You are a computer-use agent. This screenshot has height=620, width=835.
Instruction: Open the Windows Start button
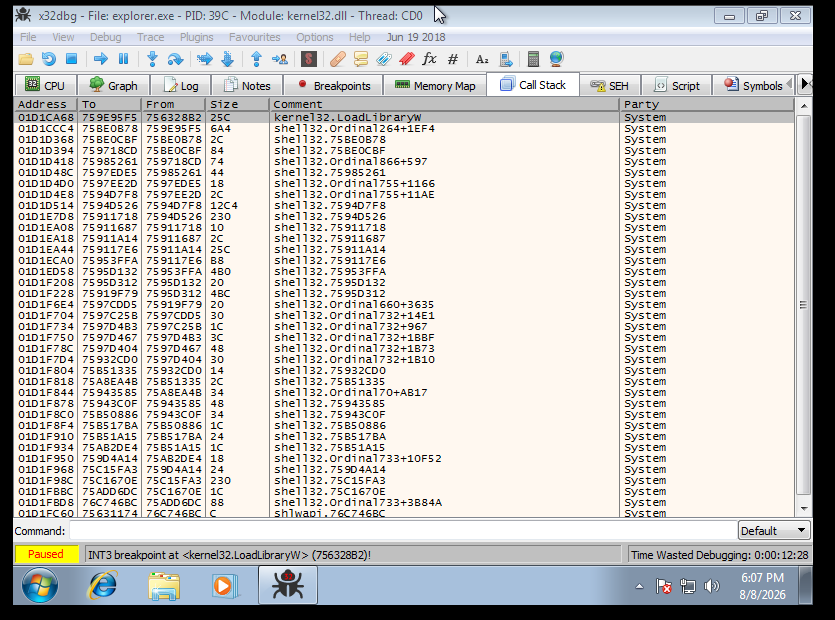pos(40,585)
